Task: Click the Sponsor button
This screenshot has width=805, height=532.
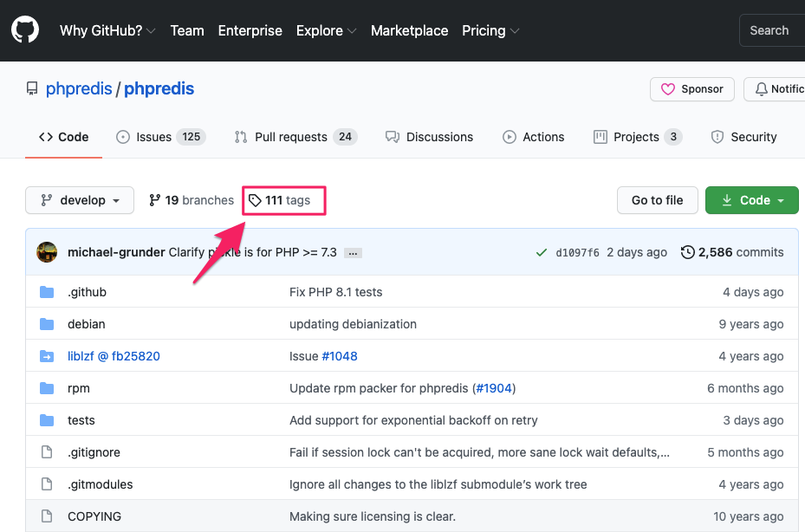Action: (692, 89)
